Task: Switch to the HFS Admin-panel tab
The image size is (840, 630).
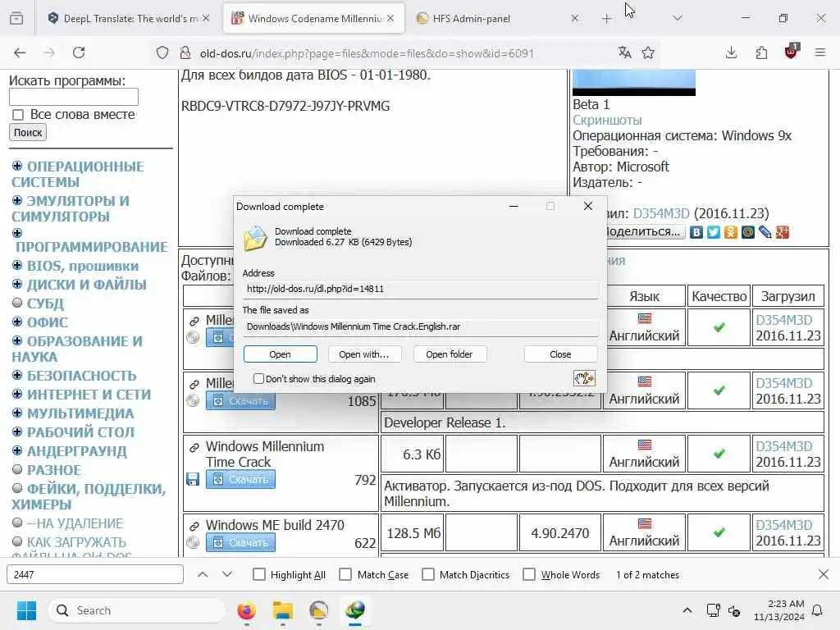Action: click(497, 19)
